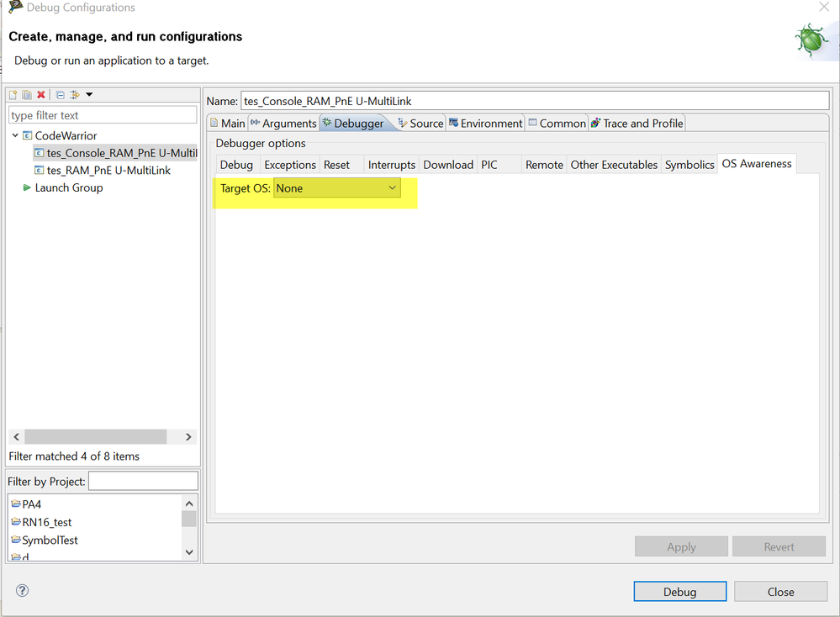Viewport: 840px width, 617px height.
Task: Click the filter launch configurations icon
Action: pyautogui.click(x=74, y=95)
